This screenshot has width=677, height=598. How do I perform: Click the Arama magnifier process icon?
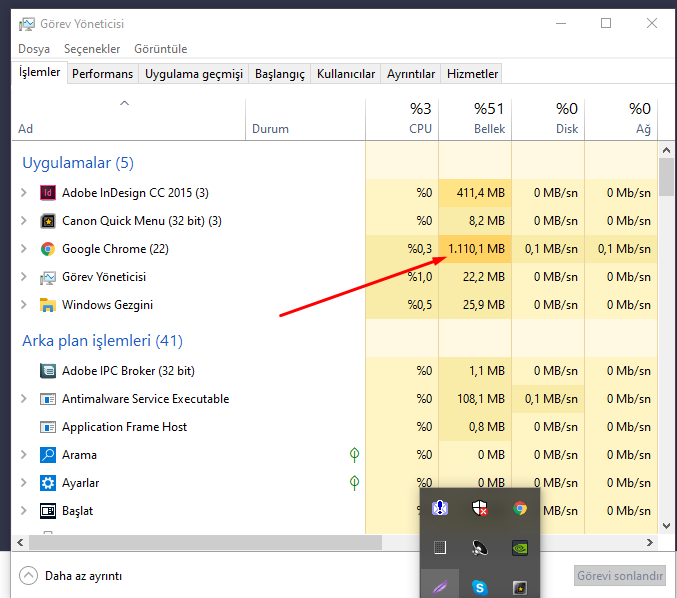pyautogui.click(x=48, y=455)
